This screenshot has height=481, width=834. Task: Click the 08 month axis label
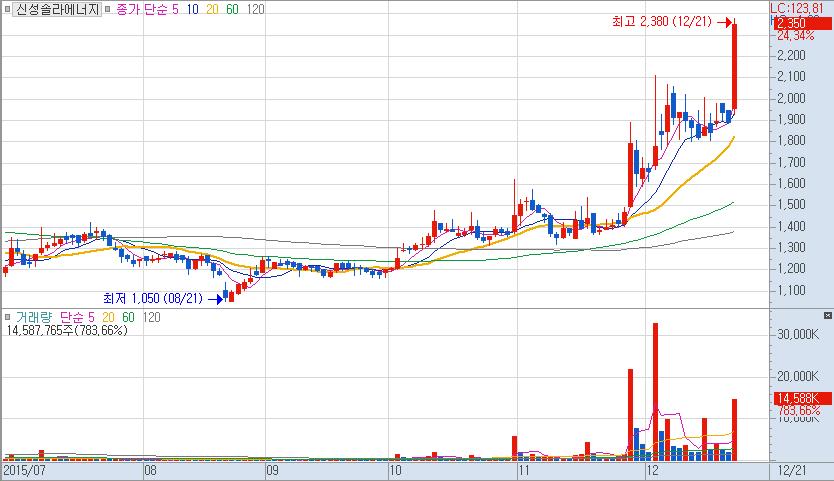pos(151,470)
